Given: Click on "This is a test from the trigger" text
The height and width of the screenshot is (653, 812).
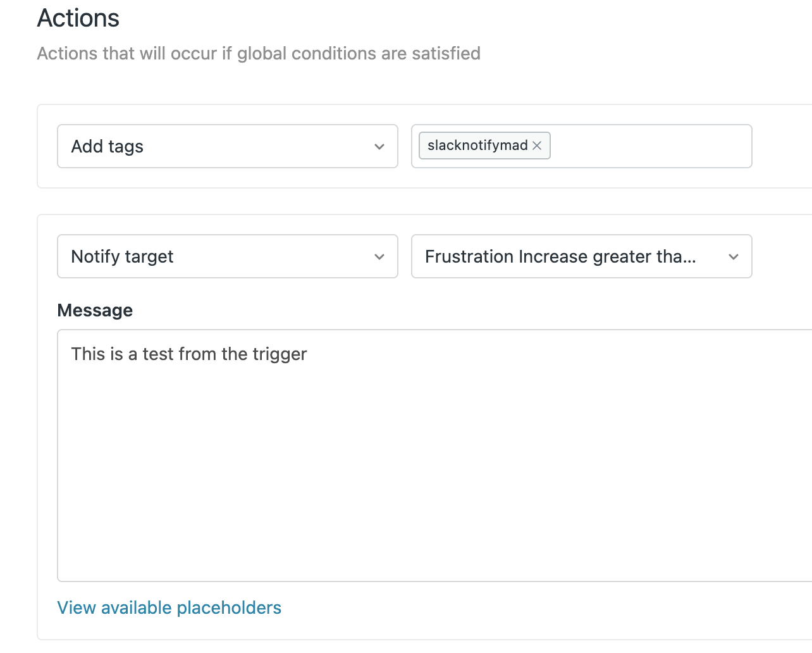Looking at the screenshot, I should pyautogui.click(x=189, y=354).
